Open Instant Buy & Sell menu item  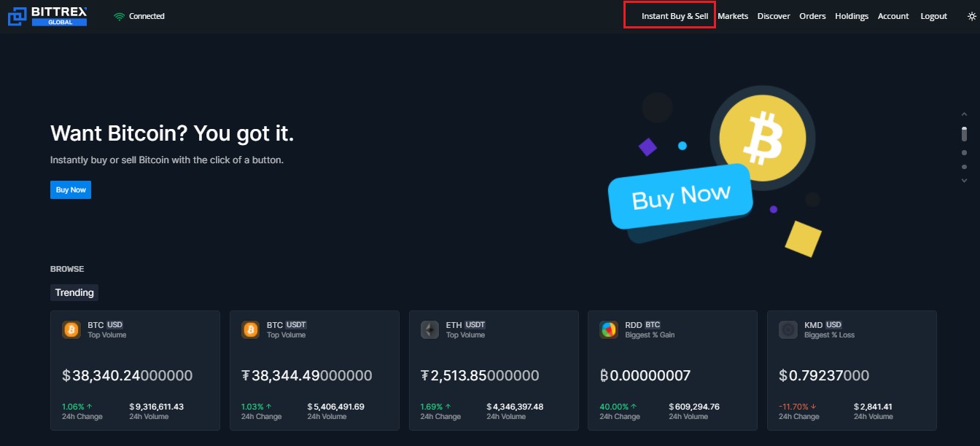[x=674, y=16]
